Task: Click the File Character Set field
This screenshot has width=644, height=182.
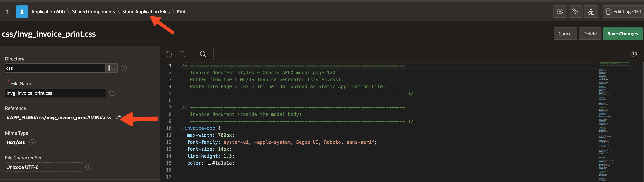Action: point(44,167)
